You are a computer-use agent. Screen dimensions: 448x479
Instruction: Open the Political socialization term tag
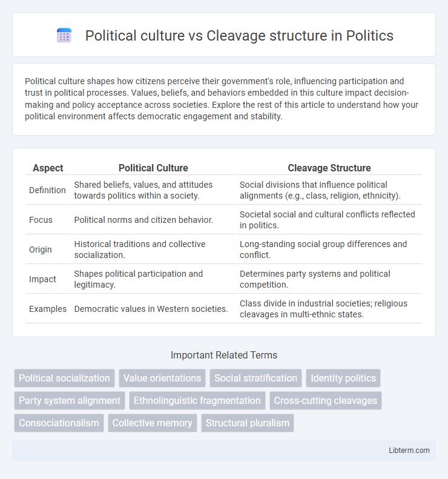coord(64,378)
